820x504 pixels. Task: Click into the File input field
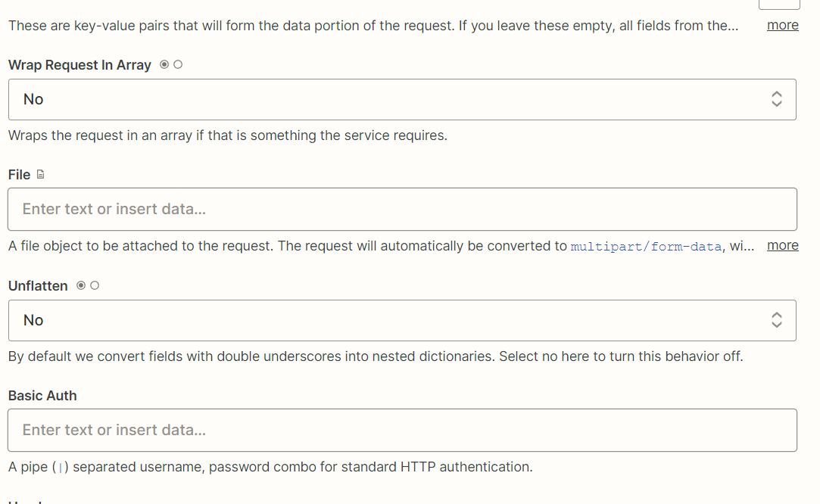[401, 209]
